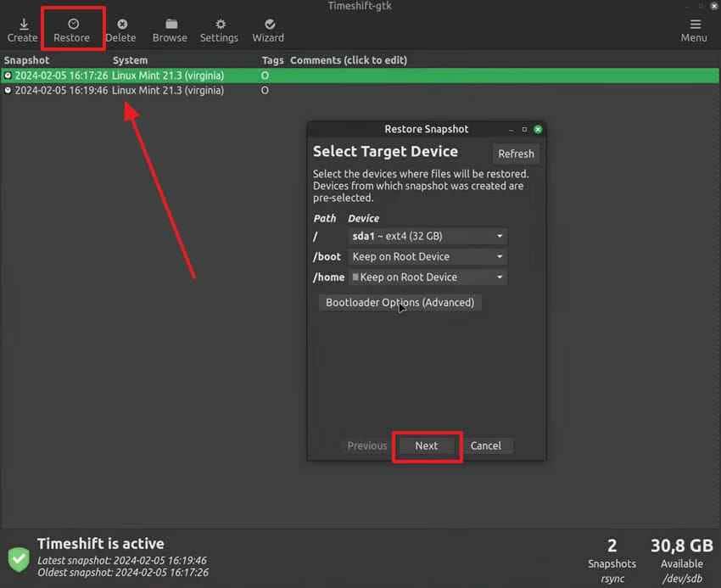Click the 30,8 GB Available indicator
The width and height of the screenshot is (721, 588).
pos(682,560)
